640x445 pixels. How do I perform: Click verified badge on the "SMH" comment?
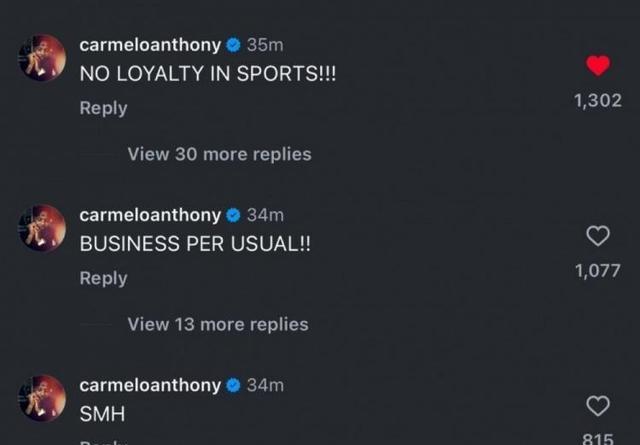(x=233, y=385)
